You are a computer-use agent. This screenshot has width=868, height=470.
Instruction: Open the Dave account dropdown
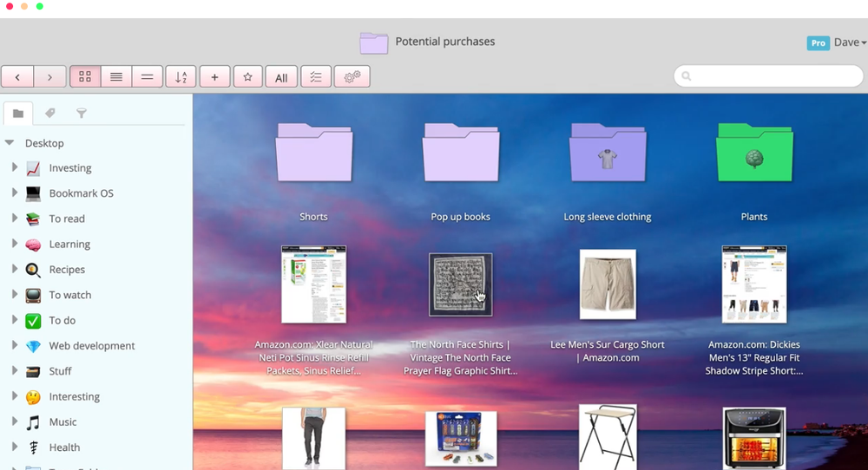click(850, 42)
